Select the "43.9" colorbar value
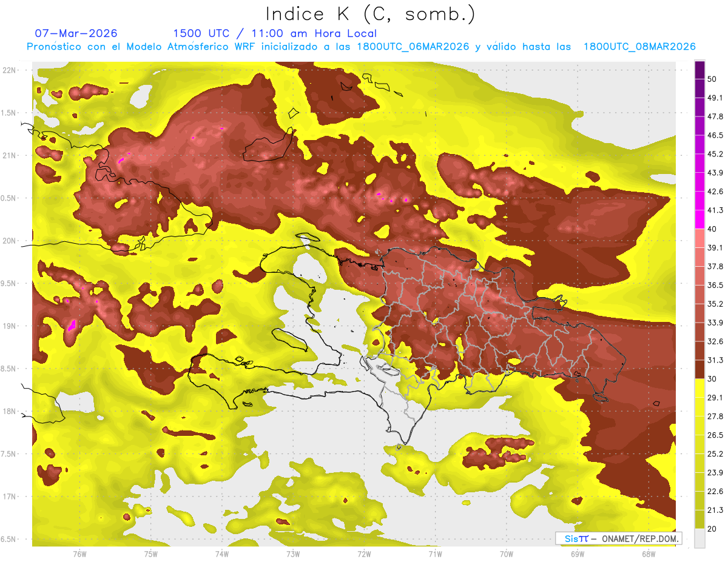 pyautogui.click(x=715, y=173)
